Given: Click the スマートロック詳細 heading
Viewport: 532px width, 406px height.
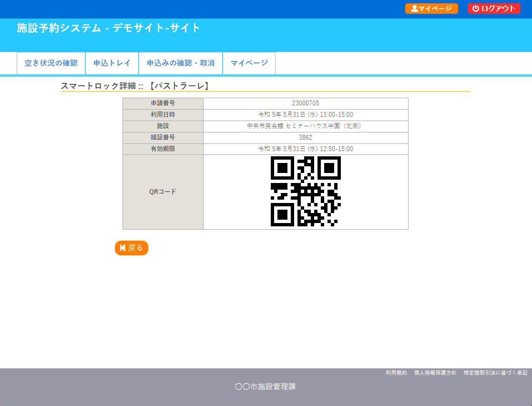Looking at the screenshot, I should click(x=135, y=86).
